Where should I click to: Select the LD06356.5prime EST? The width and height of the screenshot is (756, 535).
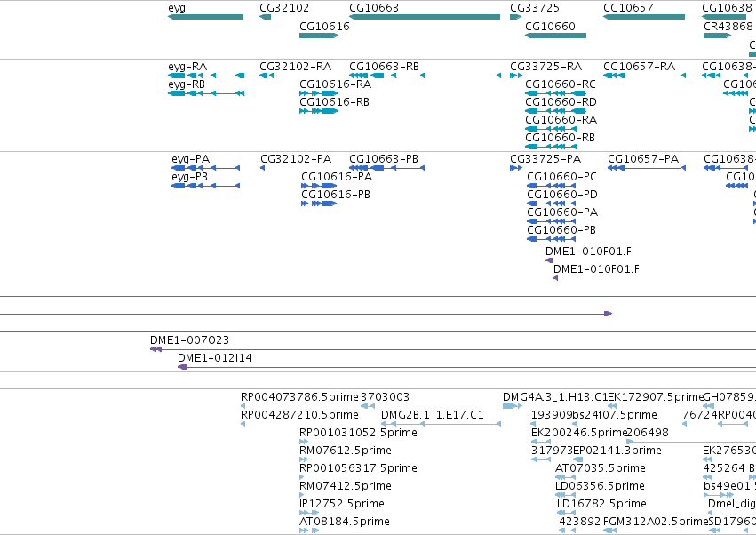(565, 495)
